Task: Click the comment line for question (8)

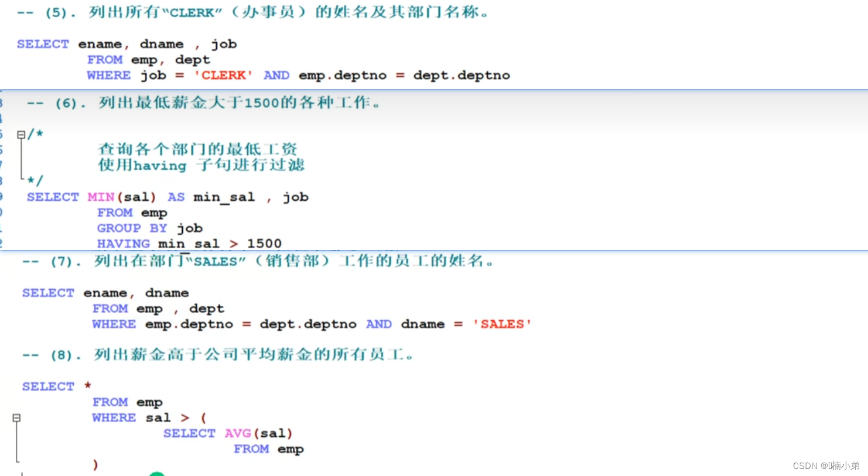Action: pyautogui.click(x=218, y=355)
